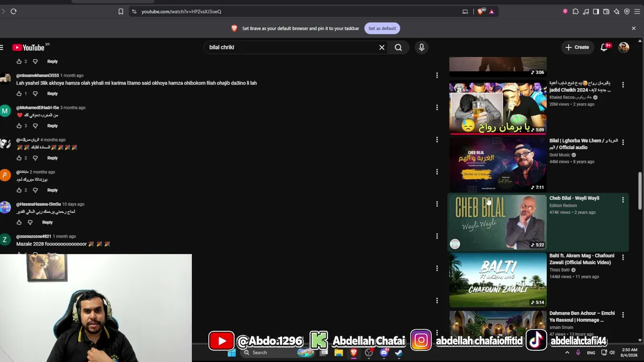Like the comment by @rdouanekhanani3555
This screenshot has height=362, width=644.
pyautogui.click(x=19, y=94)
